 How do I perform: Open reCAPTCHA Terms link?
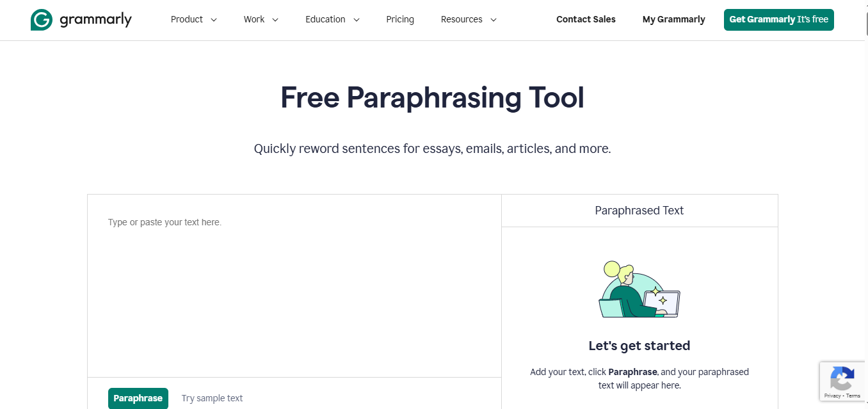(x=853, y=396)
